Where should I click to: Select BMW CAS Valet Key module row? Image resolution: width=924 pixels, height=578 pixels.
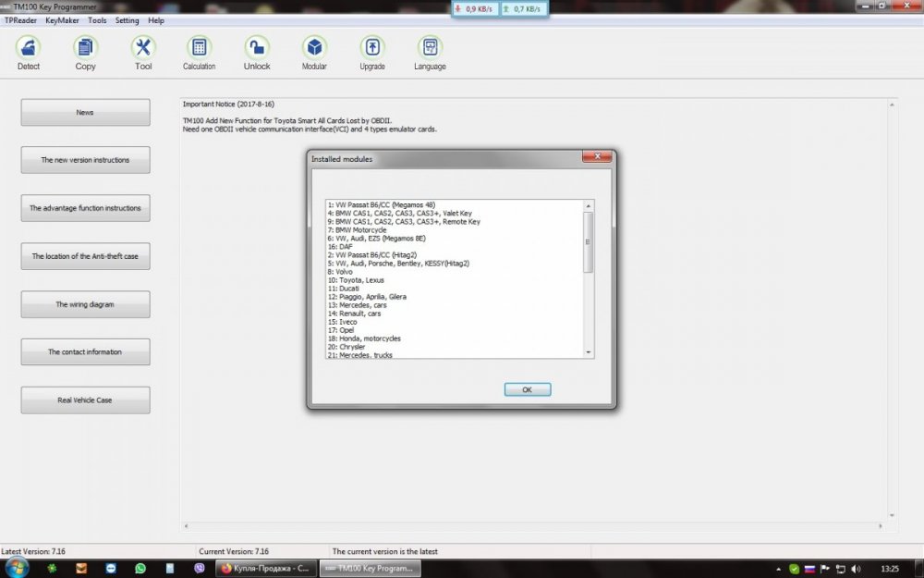[x=399, y=214]
